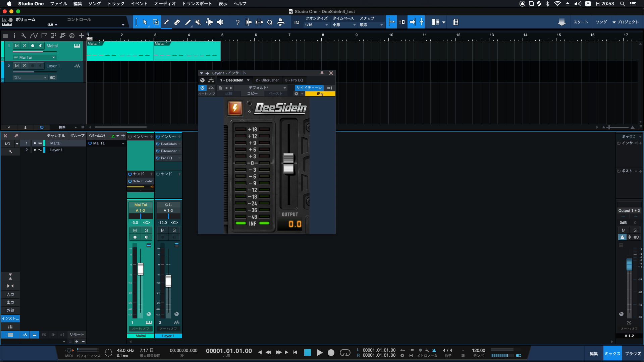Select the Eraser tool

(x=177, y=22)
